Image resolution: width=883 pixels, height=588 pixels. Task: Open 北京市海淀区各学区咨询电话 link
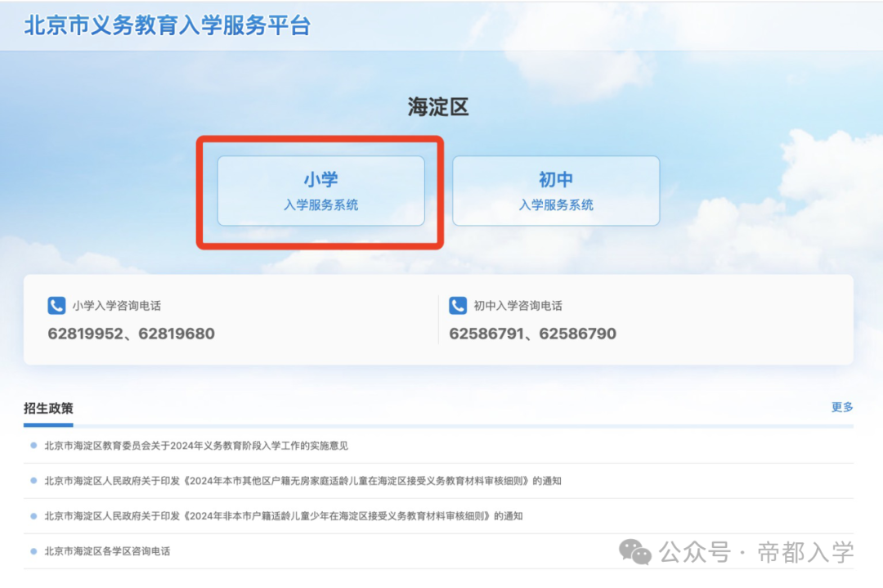click(107, 551)
